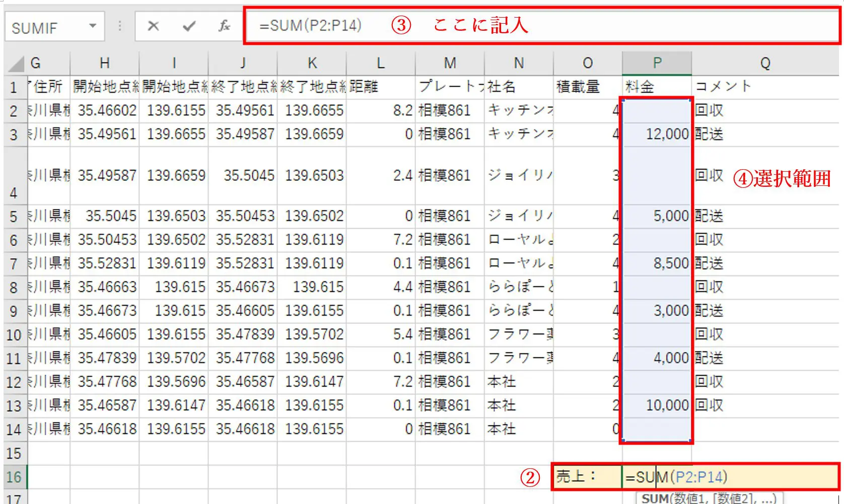Screen dimensions: 844x504
Task: Select row 16 header
Action: pyautogui.click(x=14, y=477)
